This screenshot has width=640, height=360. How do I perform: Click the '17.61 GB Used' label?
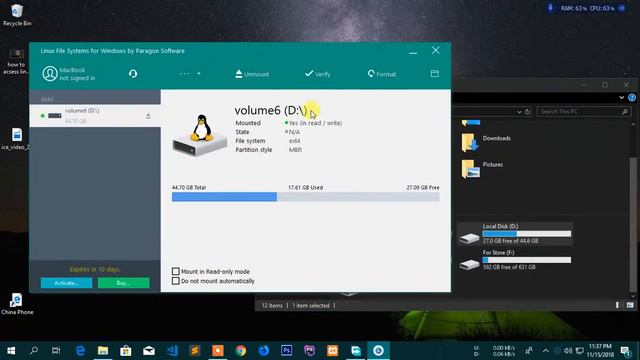tap(305, 187)
